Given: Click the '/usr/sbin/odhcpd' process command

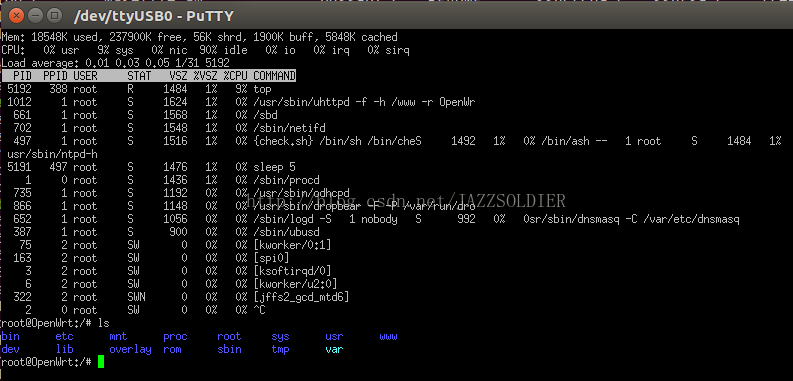Looking at the screenshot, I should [301, 193].
